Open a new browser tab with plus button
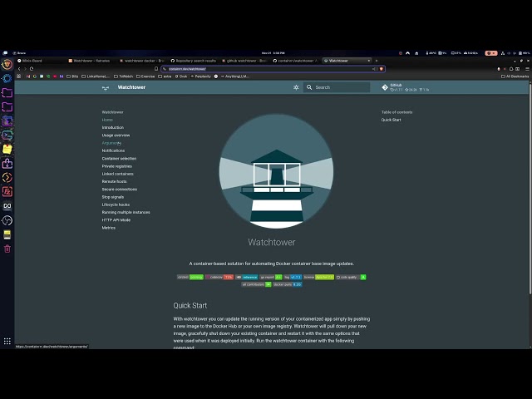Viewport: 532px width, 399px height. 377,61
